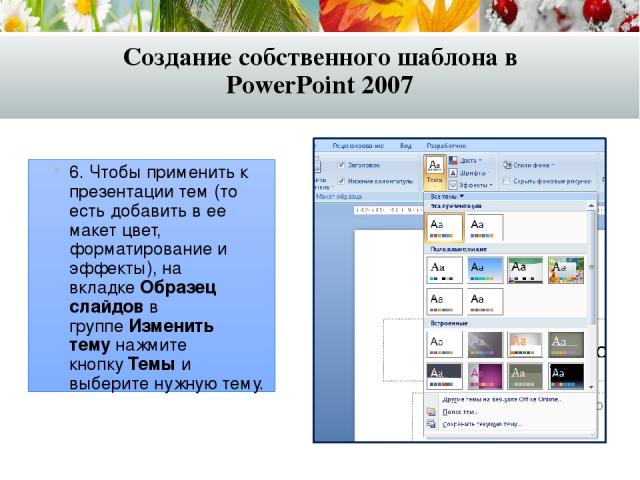
Task: Select the gray swirl built-in theme
Action: coord(484,344)
